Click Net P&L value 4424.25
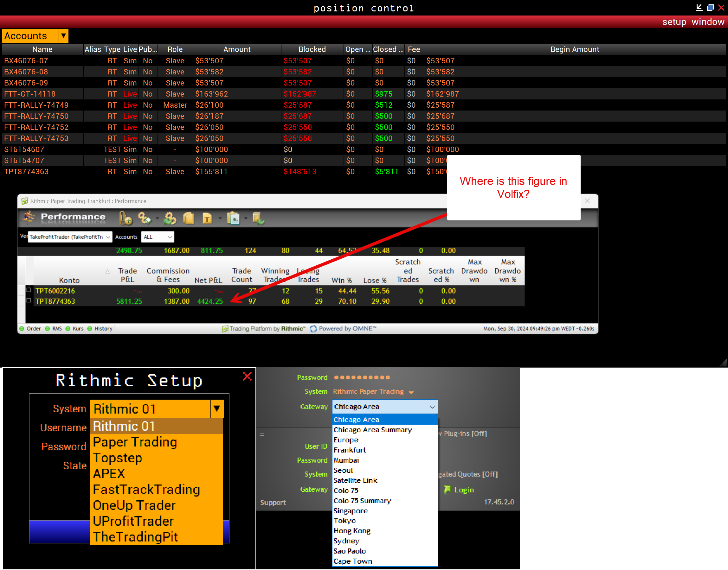728x570 pixels. coord(210,301)
